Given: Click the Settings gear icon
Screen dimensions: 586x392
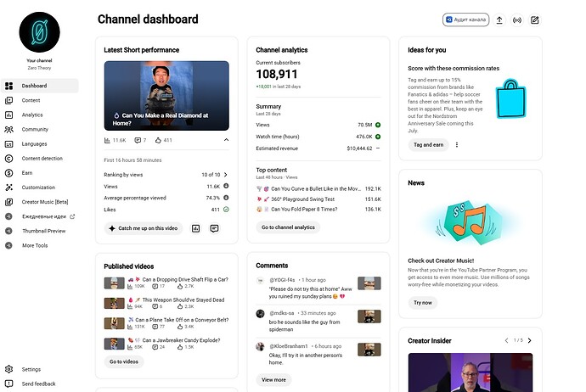Looking at the screenshot, I should pos(9,369).
